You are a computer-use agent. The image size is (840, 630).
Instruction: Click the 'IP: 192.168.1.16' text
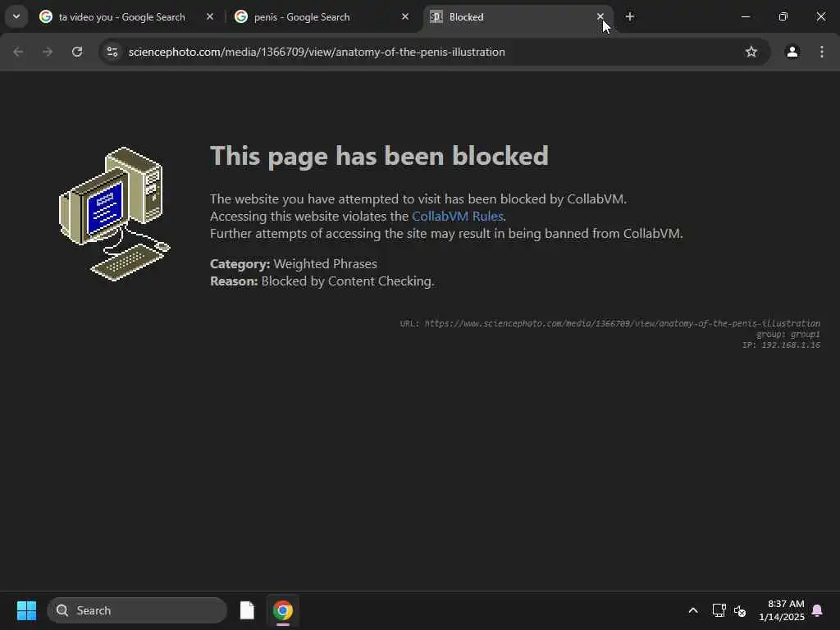(x=781, y=345)
